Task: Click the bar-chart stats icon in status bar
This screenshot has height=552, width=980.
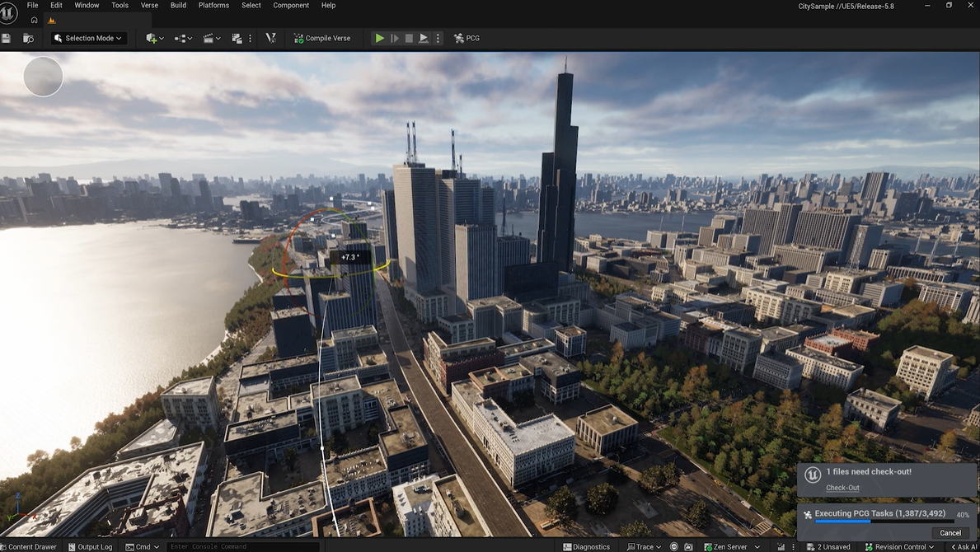Action: (781, 546)
